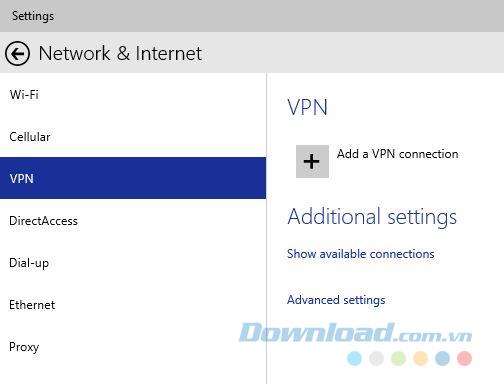Select the highlighted VPN sidebar item
Screen dimensions: 504x384
[133, 178]
